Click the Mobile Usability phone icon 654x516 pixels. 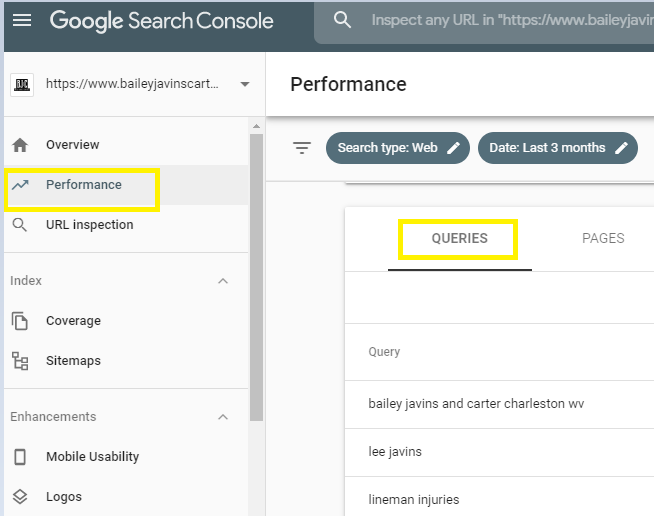click(20, 457)
